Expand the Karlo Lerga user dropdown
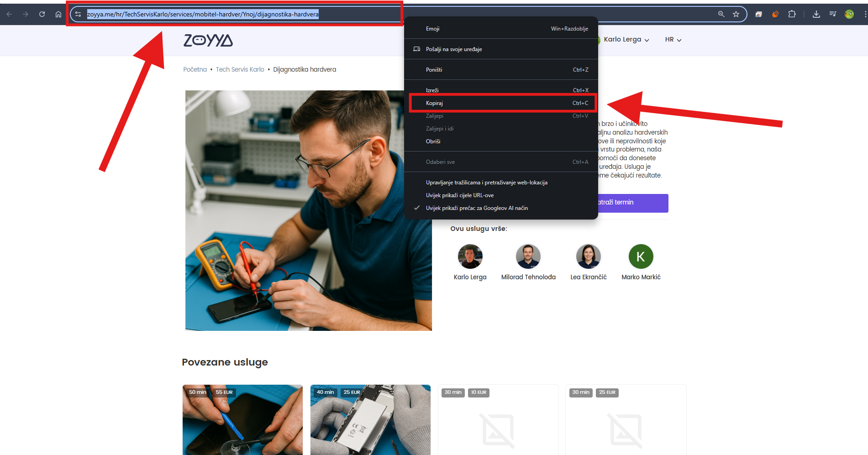The image size is (868, 455). pos(626,40)
